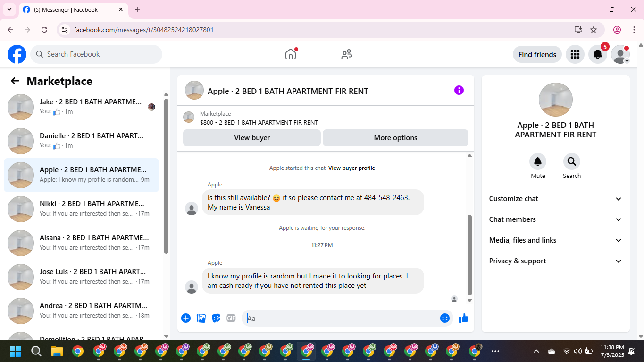
Task: Expand Privacy & support section
Action: [x=556, y=261]
